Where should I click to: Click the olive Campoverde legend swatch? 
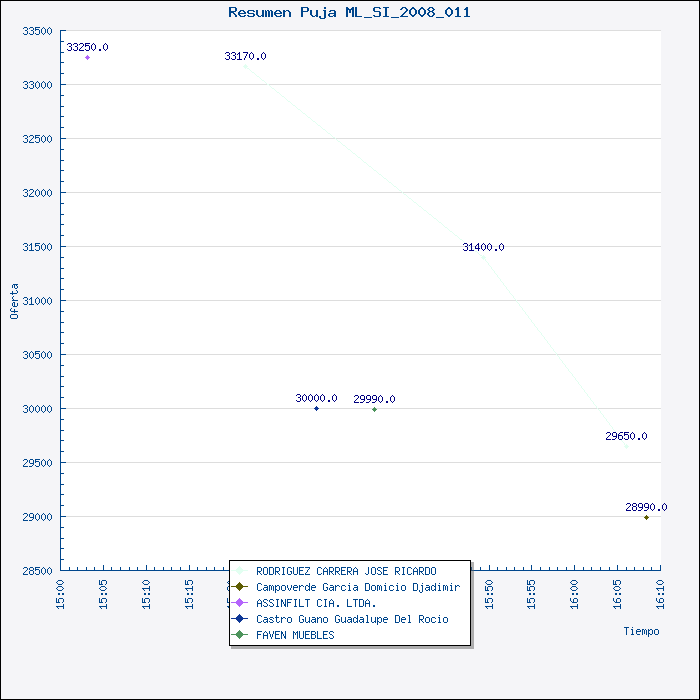point(240,587)
